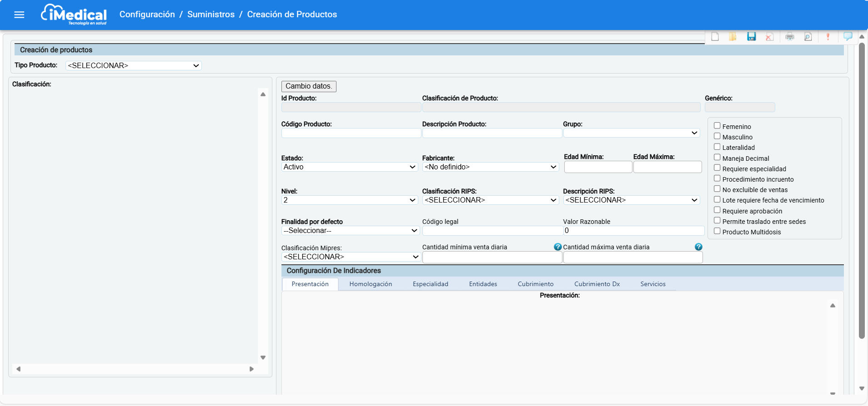Open the Tipo Producto dropdown
This screenshot has width=868, height=406.
(134, 66)
